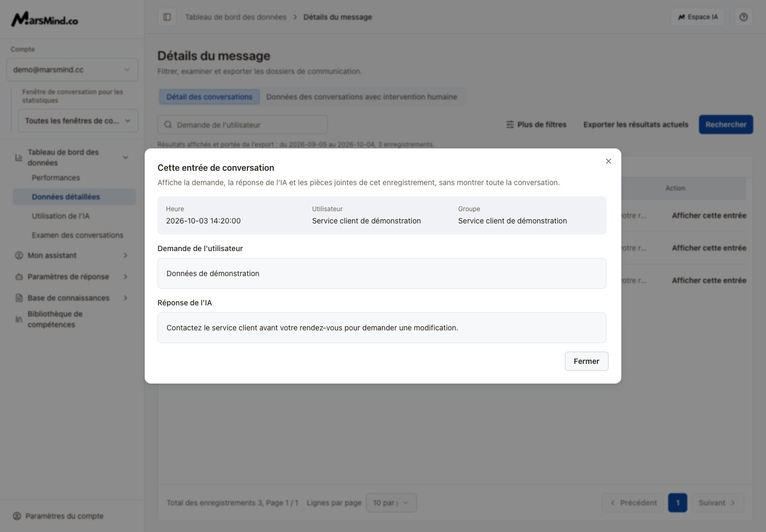Viewport: 766px width, 532px height.
Task: Click the AI response text about rendez-vous
Action: pos(312,328)
